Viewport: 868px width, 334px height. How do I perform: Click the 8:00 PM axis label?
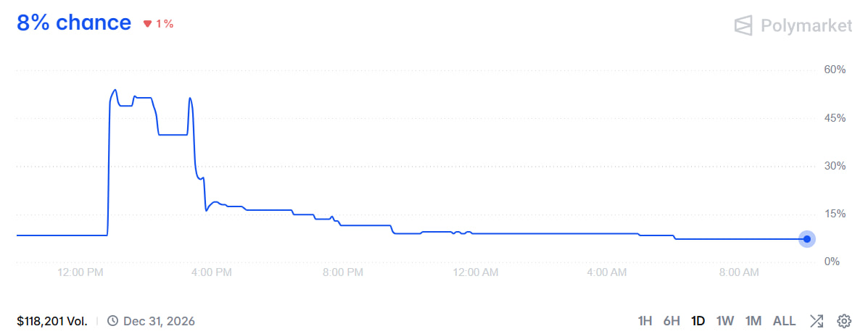pos(344,272)
